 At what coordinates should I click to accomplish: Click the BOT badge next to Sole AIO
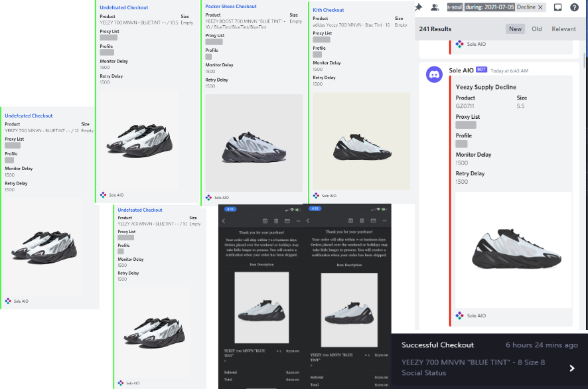(x=481, y=70)
